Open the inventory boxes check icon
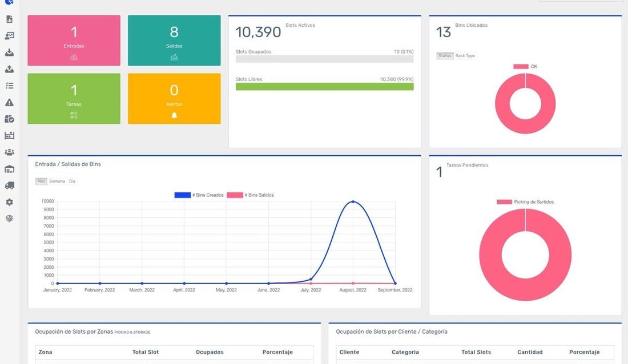The width and height of the screenshot is (628, 364). [9, 119]
